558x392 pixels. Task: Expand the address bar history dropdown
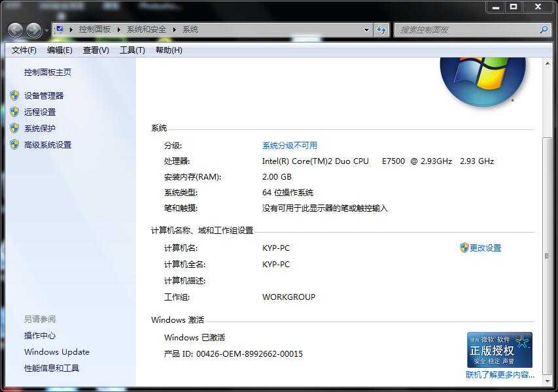(366, 29)
